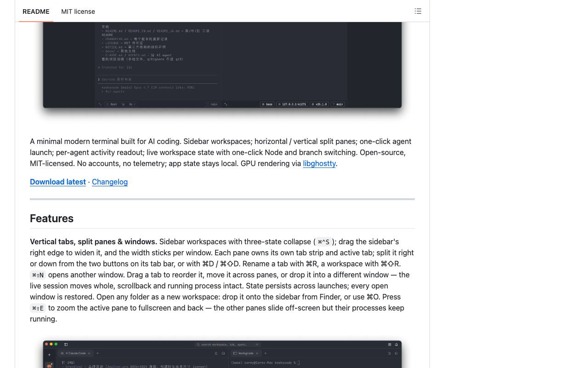Click the fullscreen expand icon in lower-left pane footer
Viewport: 588px width, 368px height.
click(x=100, y=104)
